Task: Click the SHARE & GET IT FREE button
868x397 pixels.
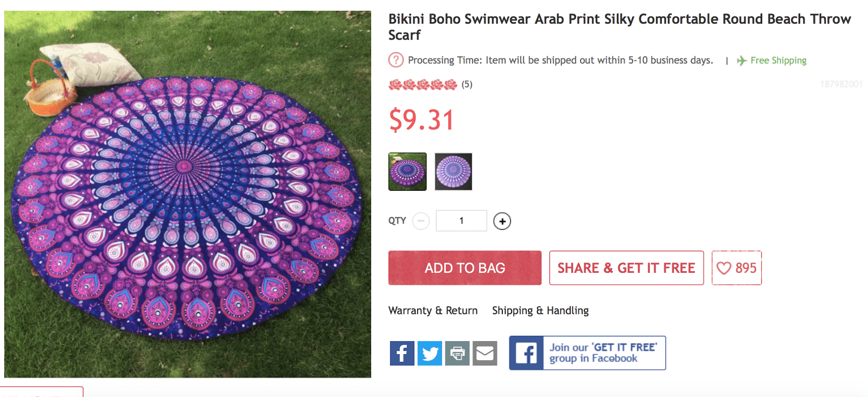Action: [626, 268]
